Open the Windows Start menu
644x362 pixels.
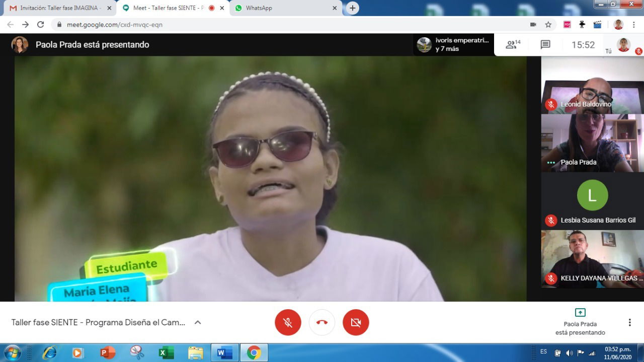pyautogui.click(x=12, y=352)
